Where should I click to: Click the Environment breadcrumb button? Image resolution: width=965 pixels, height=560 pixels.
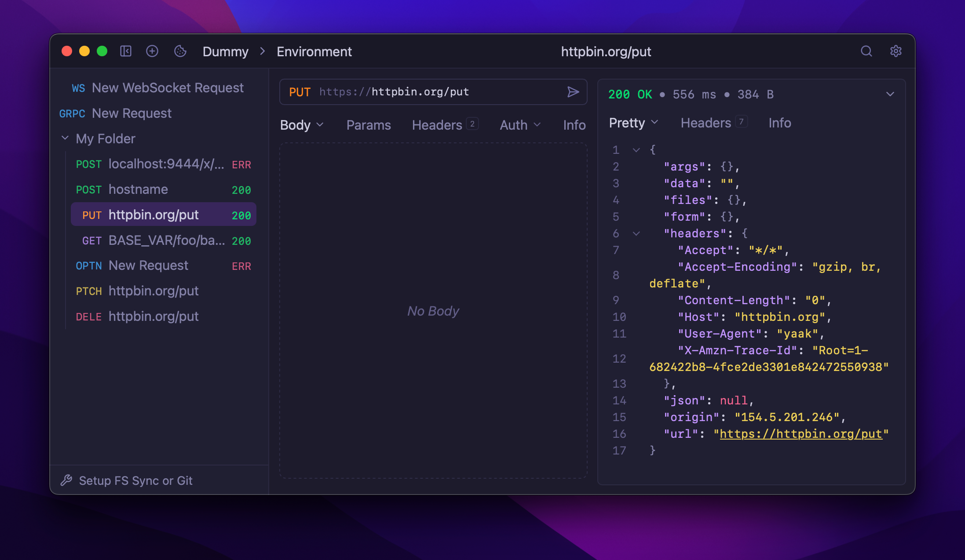tap(314, 51)
